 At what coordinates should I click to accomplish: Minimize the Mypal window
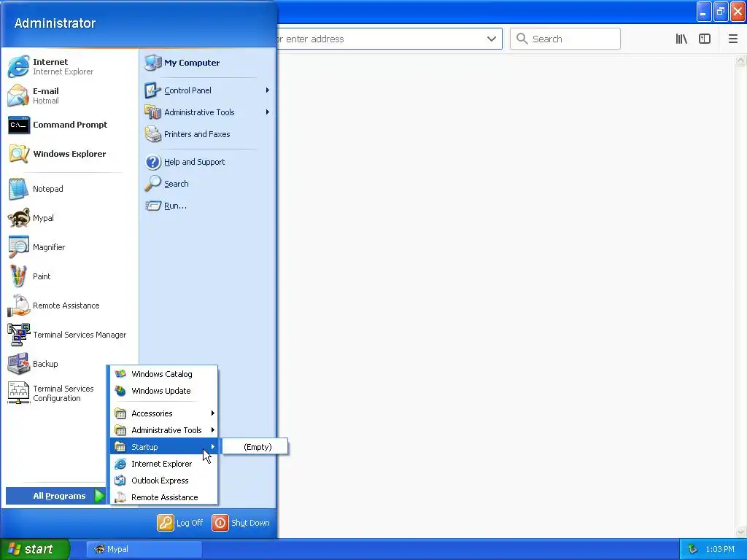point(704,12)
